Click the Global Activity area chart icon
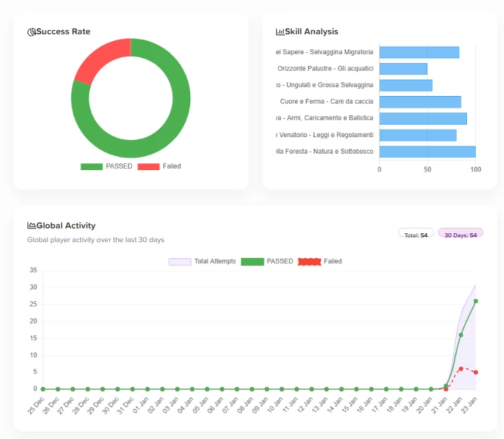Viewport: 504px width, 439px height. 32,226
